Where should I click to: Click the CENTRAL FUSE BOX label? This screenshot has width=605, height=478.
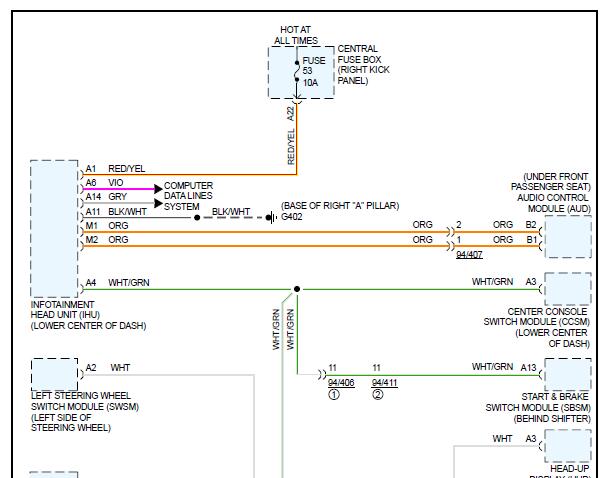(363, 64)
